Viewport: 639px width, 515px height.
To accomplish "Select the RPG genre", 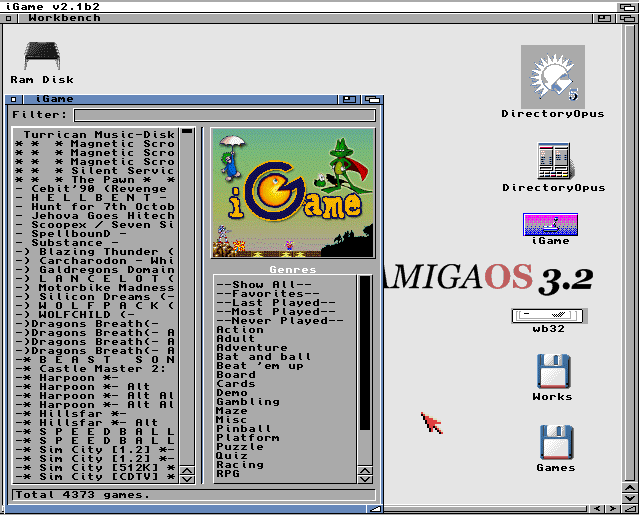I will click(228, 473).
